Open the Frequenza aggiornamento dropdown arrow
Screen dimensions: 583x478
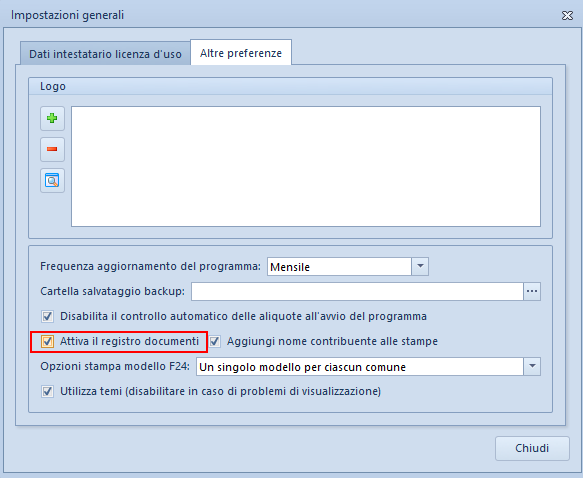pyautogui.click(x=420, y=267)
